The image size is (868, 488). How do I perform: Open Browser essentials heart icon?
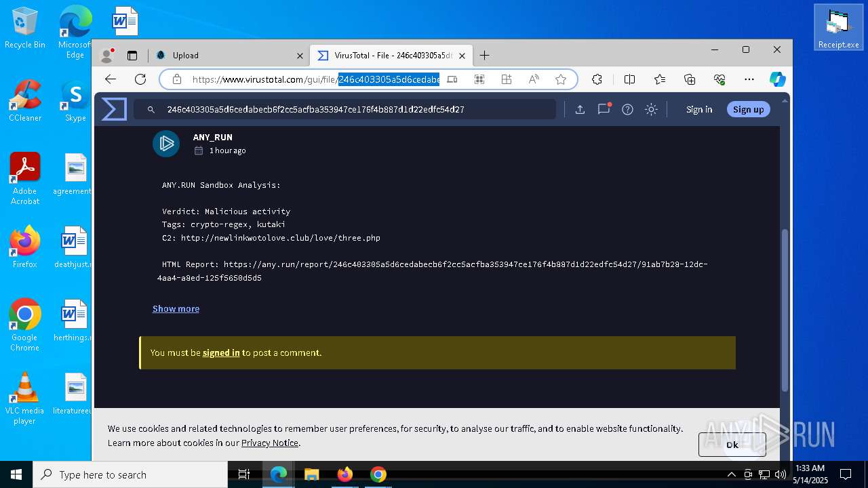[719, 79]
